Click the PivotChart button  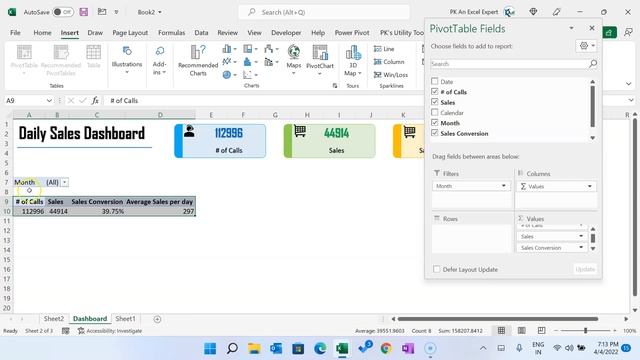320,60
